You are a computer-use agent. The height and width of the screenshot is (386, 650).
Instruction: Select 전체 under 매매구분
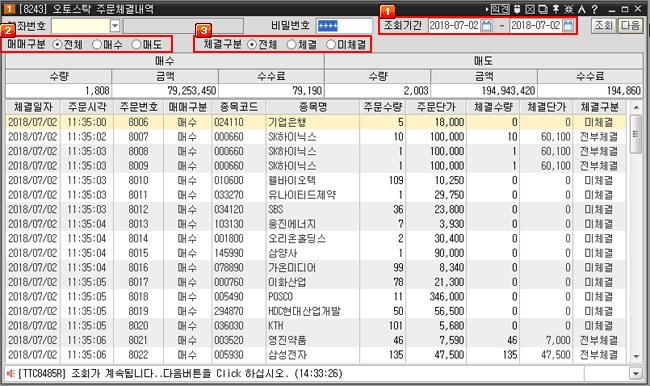(58, 44)
